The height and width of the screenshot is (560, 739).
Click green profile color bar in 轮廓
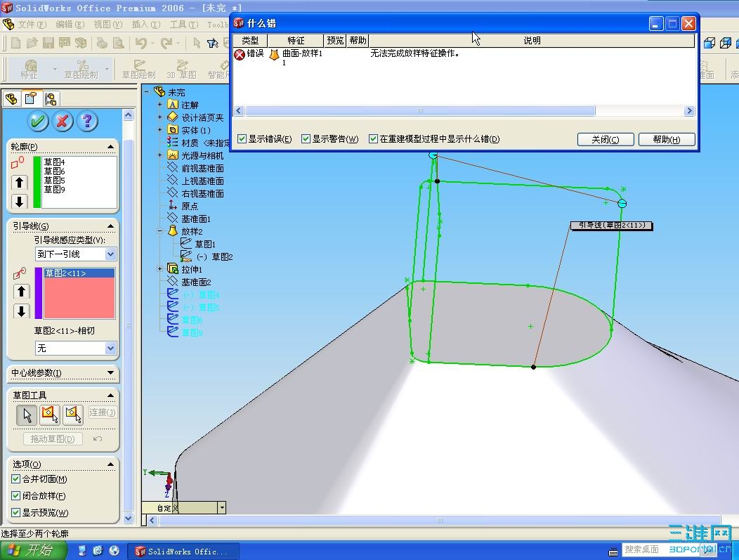(37, 182)
